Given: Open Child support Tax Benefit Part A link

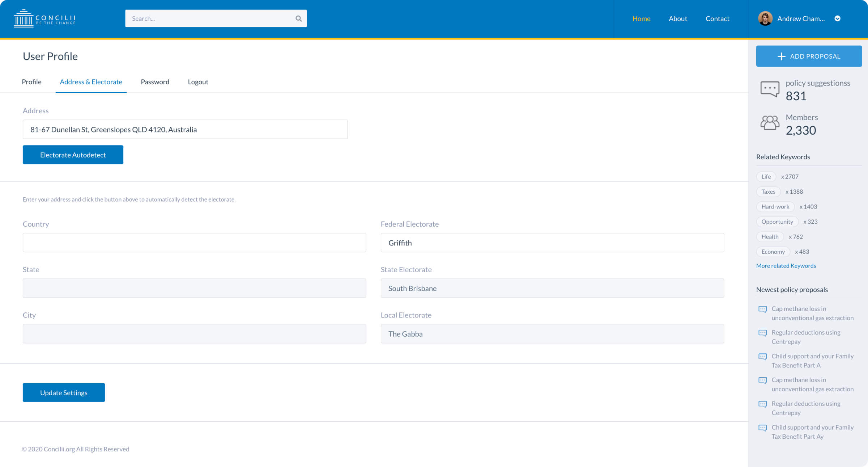Looking at the screenshot, I should click(x=812, y=361).
